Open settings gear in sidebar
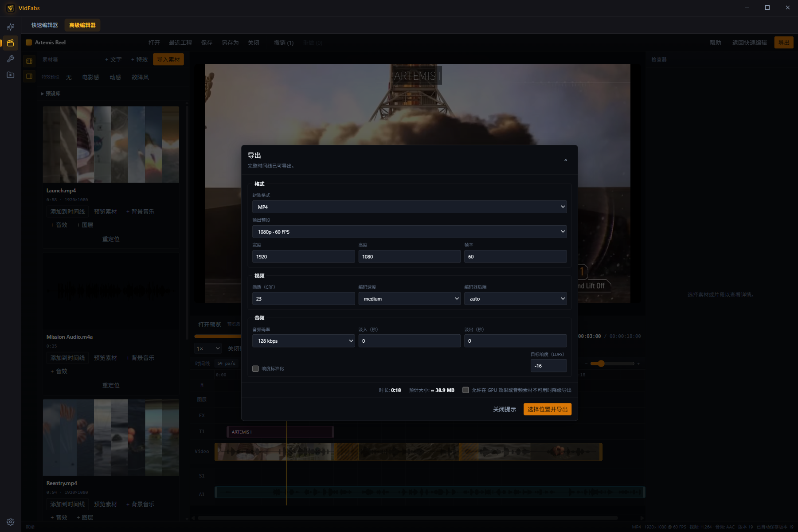Screen dimensions: 798x532 (x=11, y=522)
